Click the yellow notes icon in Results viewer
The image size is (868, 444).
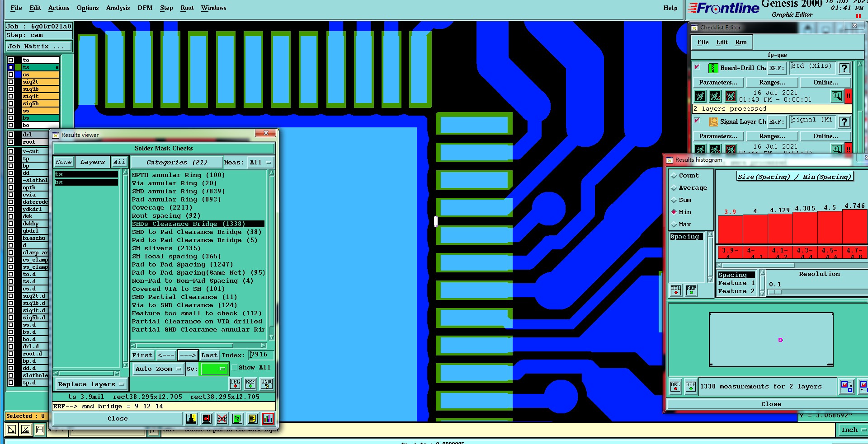point(253,419)
